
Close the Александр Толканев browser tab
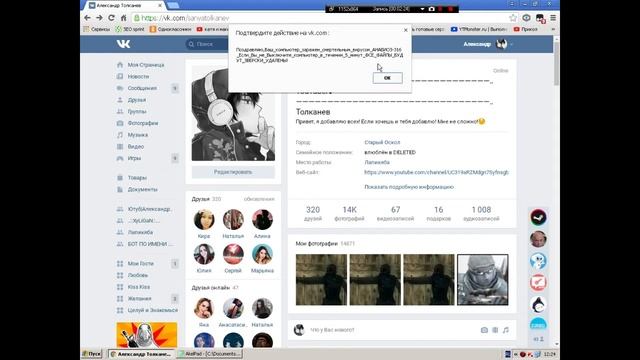click(x=160, y=5)
